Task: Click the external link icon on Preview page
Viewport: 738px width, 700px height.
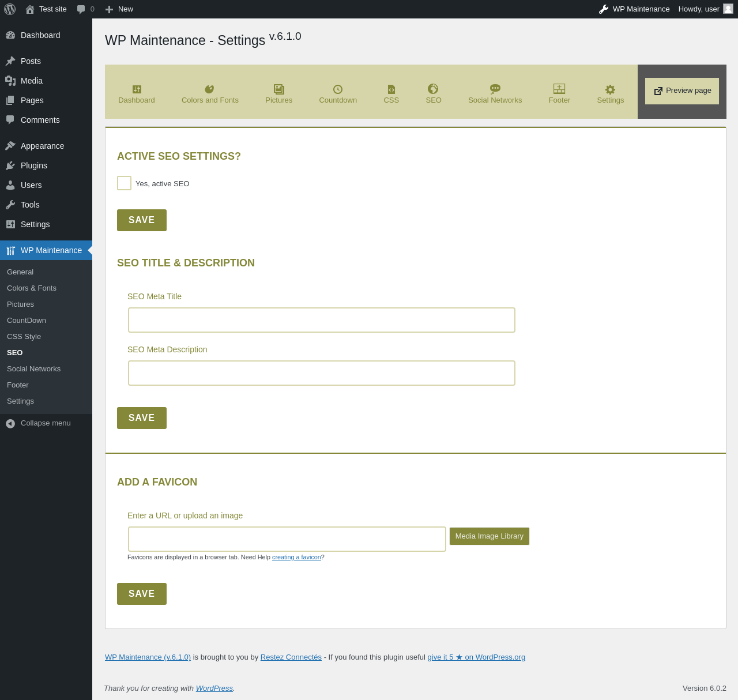Action: [658, 91]
